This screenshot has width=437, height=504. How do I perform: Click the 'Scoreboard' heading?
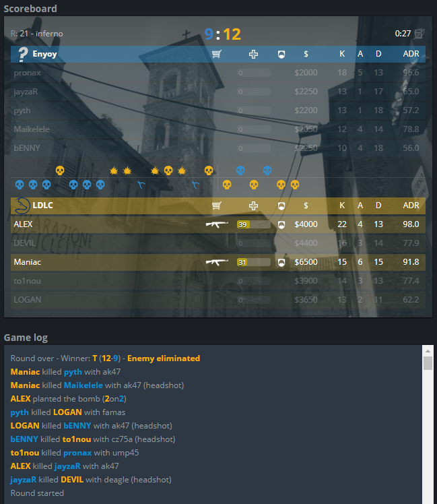pyautogui.click(x=30, y=9)
